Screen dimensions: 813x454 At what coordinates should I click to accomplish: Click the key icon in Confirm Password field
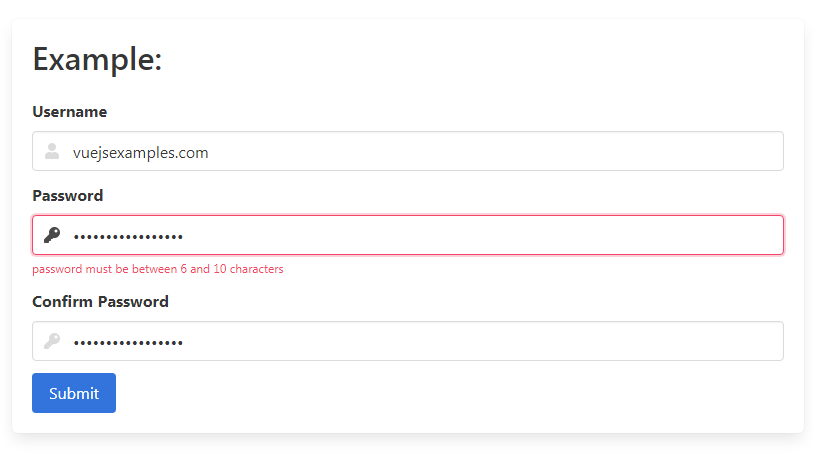pos(52,341)
